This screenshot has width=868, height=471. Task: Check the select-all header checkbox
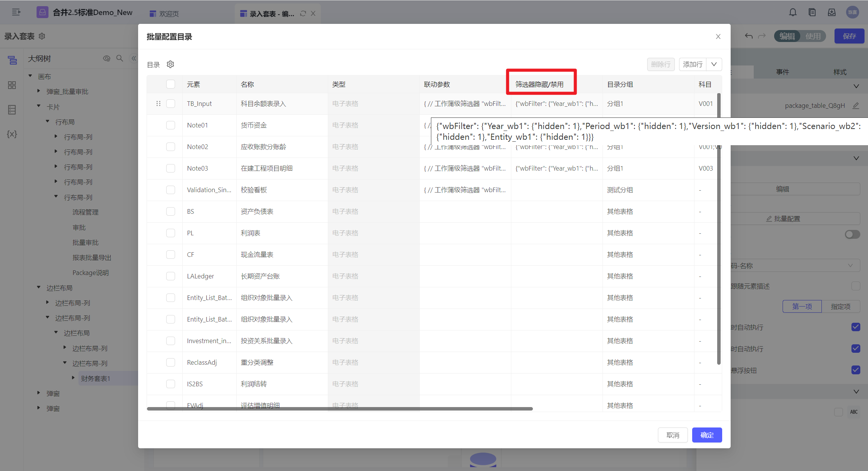click(x=170, y=84)
